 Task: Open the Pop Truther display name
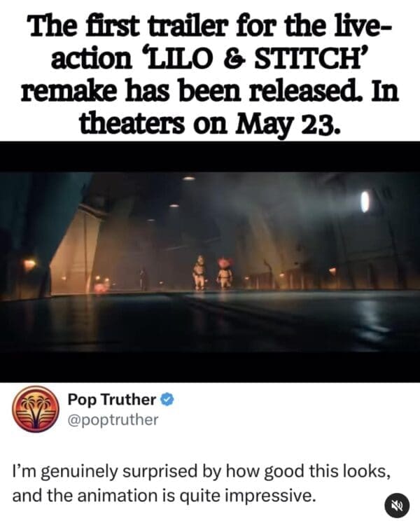tap(112, 400)
